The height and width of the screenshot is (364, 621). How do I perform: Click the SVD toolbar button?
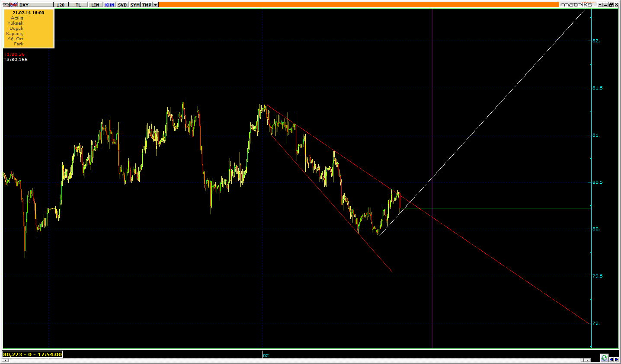point(122,5)
